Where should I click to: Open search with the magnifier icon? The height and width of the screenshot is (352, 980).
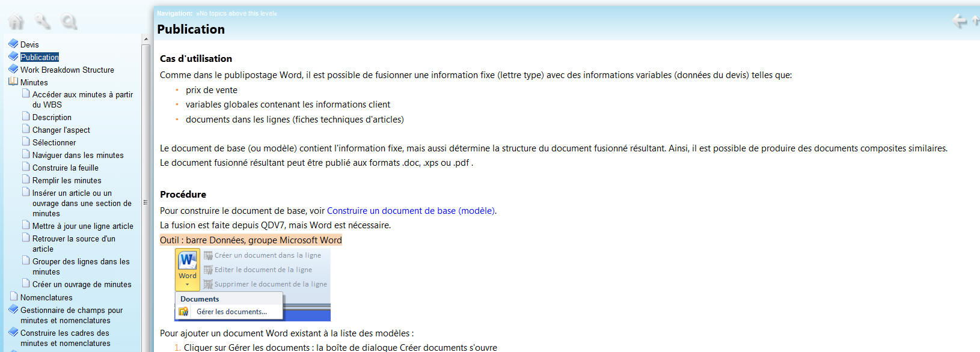tap(70, 22)
